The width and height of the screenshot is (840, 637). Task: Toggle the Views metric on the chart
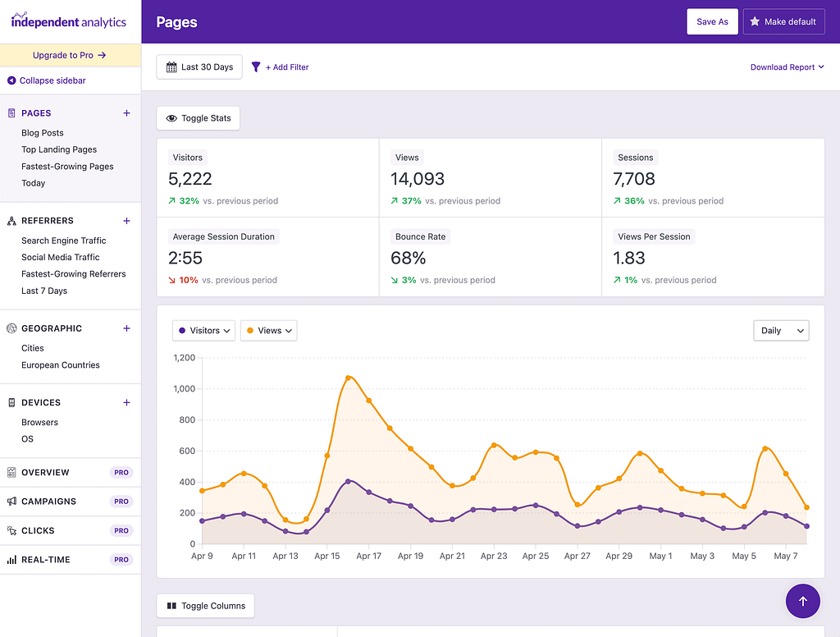pos(267,330)
